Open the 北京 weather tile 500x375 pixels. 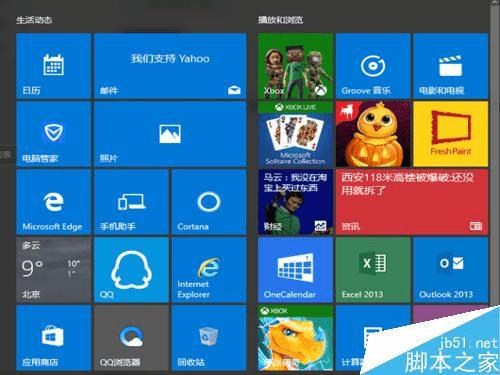(53, 270)
